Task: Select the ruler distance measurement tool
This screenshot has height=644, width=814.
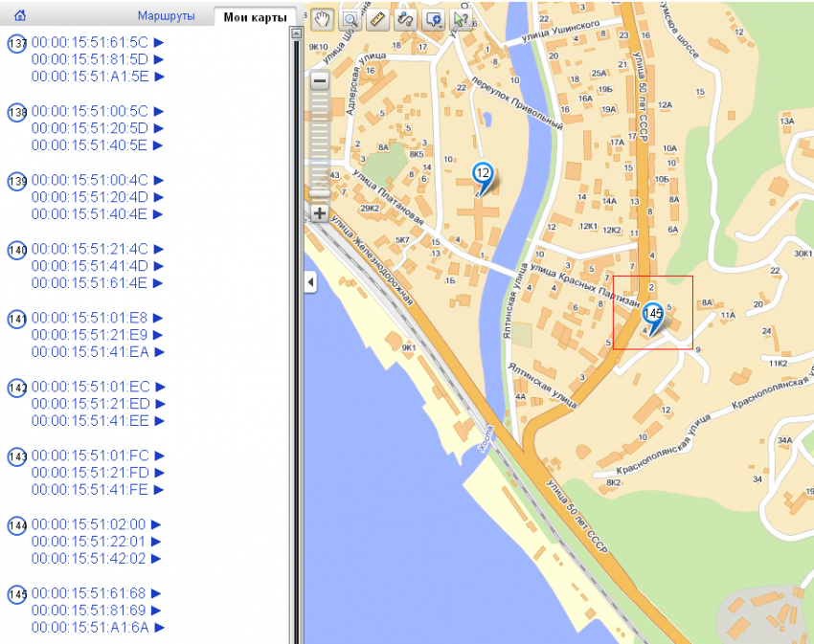Action: pyautogui.click(x=377, y=19)
